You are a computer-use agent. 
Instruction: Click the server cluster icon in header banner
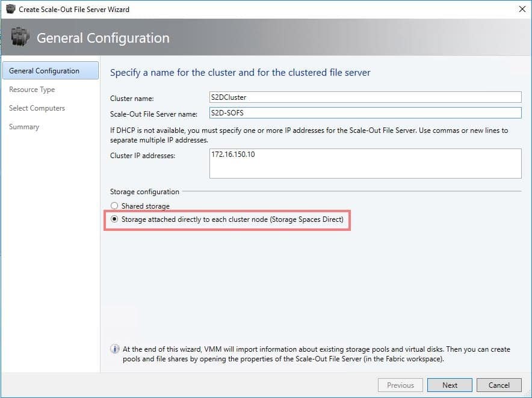click(x=20, y=37)
